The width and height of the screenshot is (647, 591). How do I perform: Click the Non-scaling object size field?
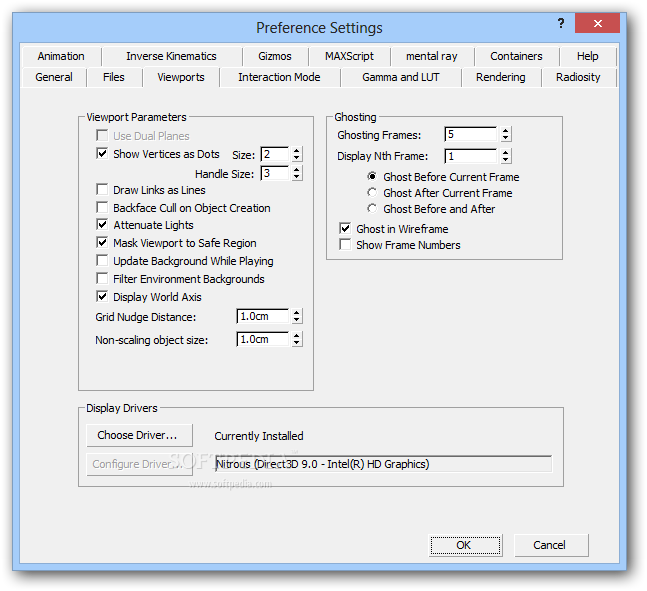pyautogui.click(x=262, y=339)
